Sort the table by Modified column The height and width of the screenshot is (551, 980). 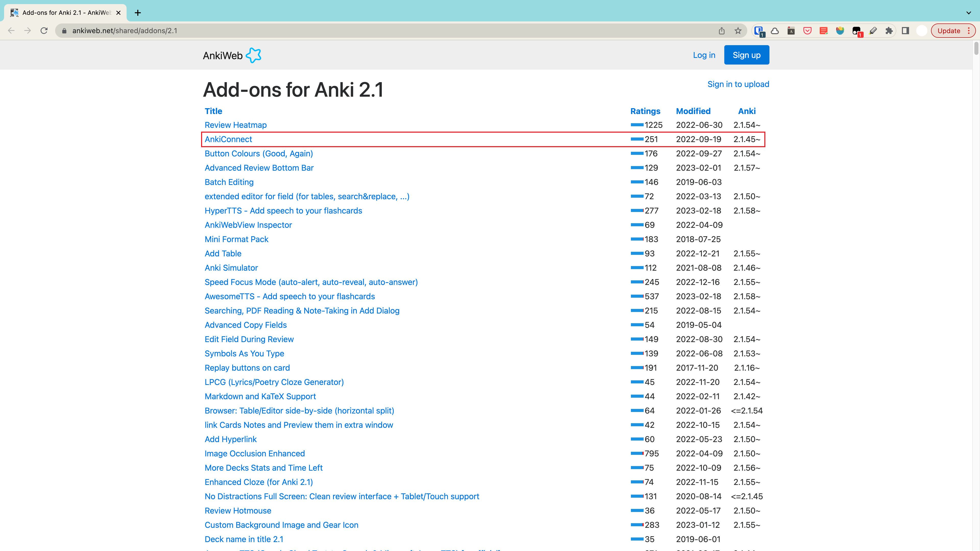click(x=693, y=111)
